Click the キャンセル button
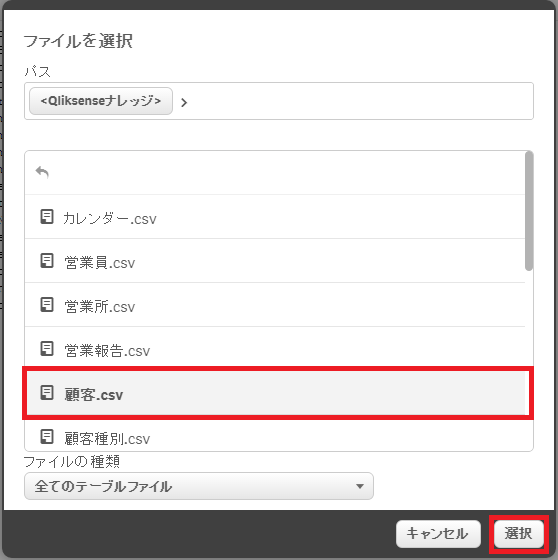The height and width of the screenshot is (560, 558). point(438,534)
